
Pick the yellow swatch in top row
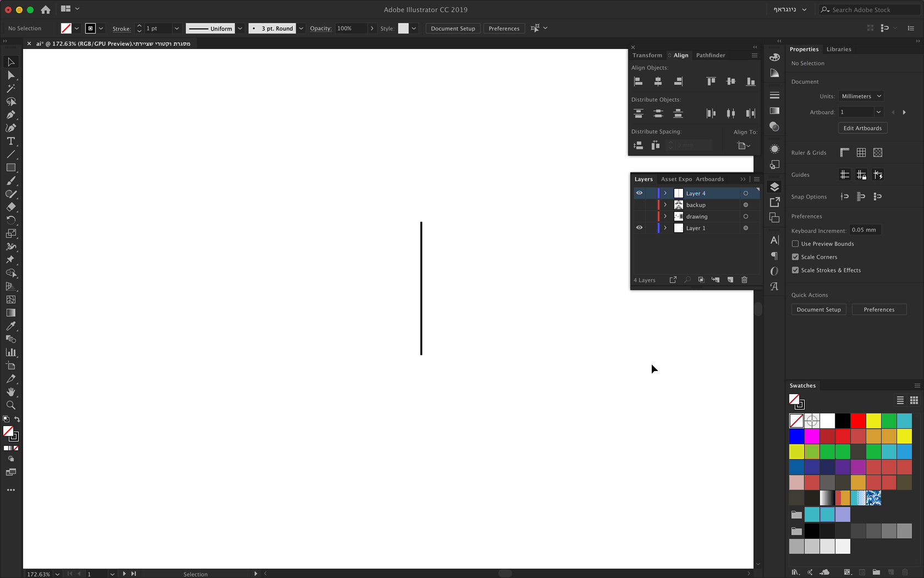[873, 421]
